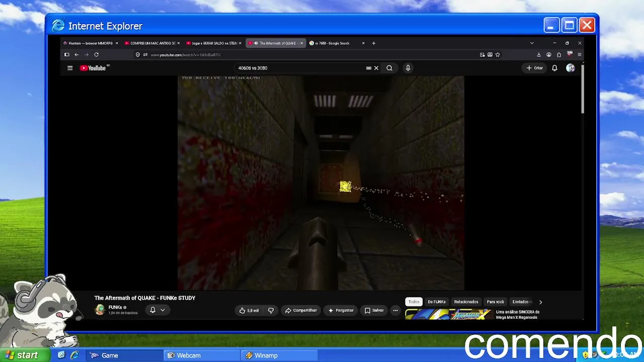Click the Compartilhar share button
The width and height of the screenshot is (644, 362).
click(301, 310)
